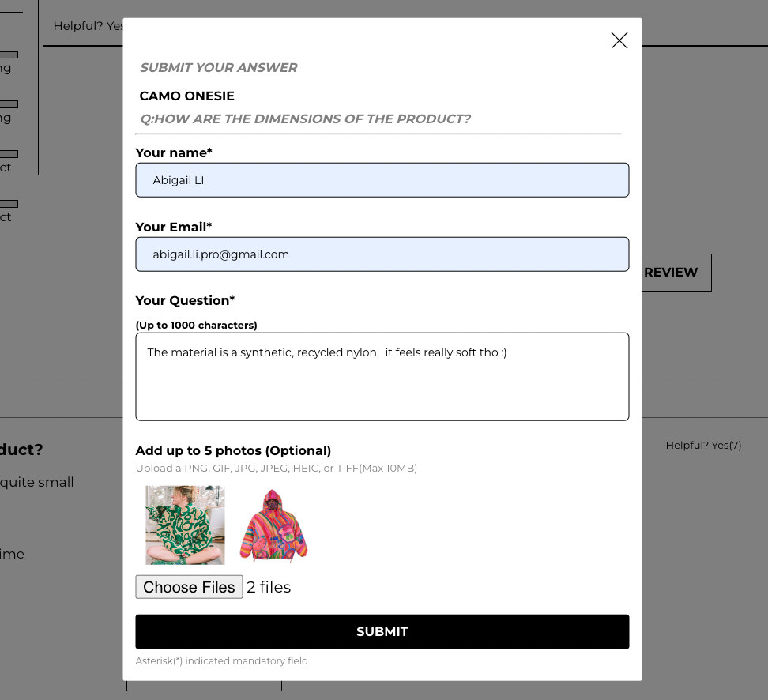Click the dimensions question heading
Viewport: 768px width, 700px height.
(303, 119)
